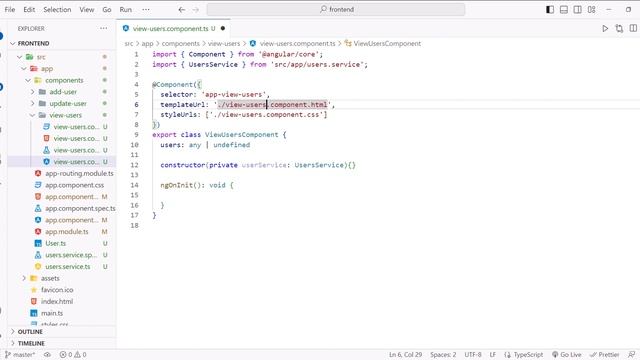Open users.service.ts file

pyautogui.click(x=67, y=267)
